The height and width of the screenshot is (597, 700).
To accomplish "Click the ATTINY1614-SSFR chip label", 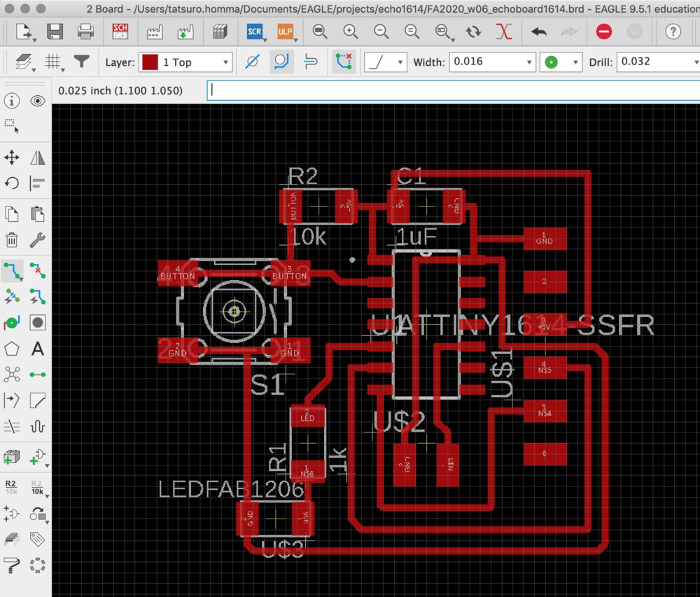I will point(524,325).
